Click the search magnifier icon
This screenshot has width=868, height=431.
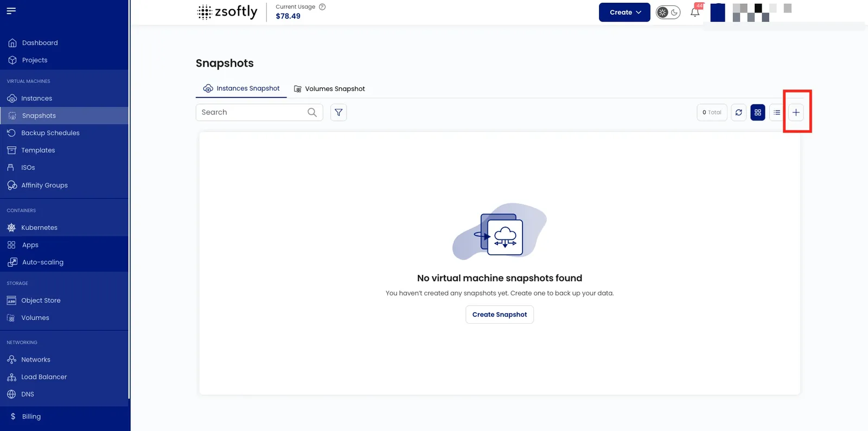pos(312,112)
